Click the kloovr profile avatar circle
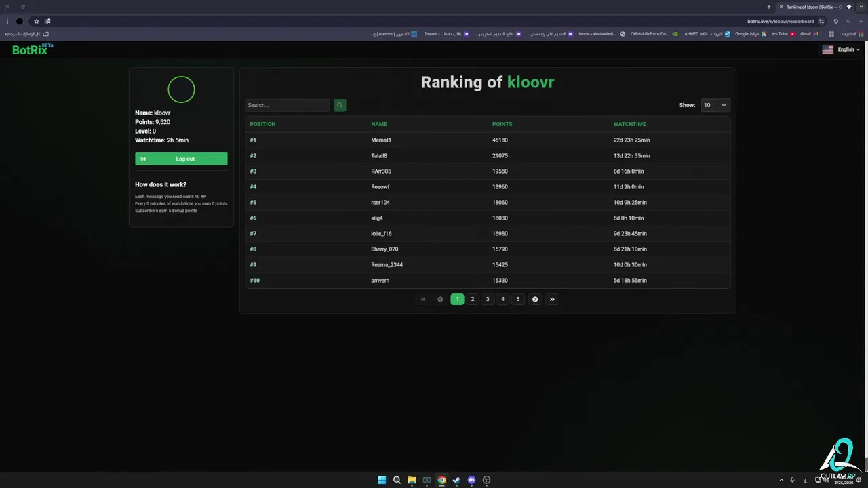 (x=181, y=89)
